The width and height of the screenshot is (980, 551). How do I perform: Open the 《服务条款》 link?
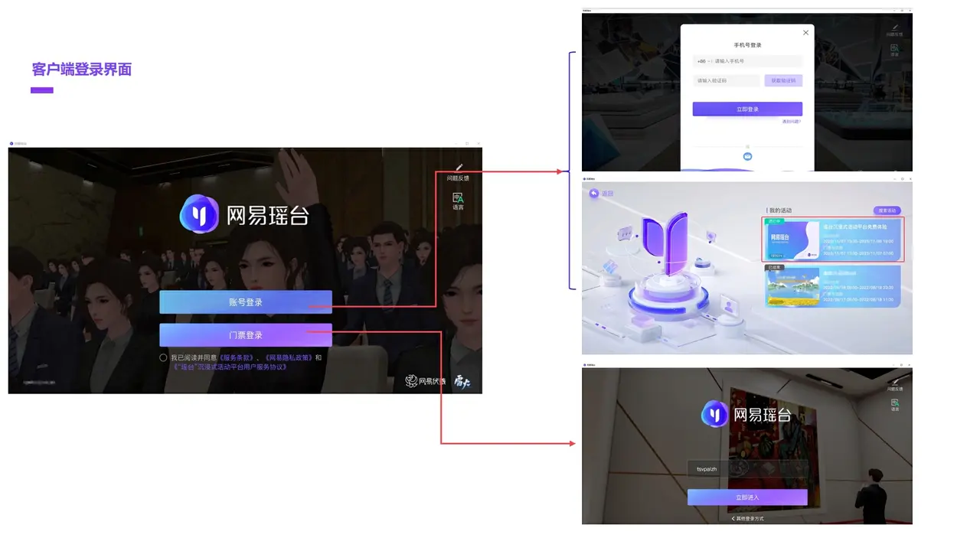pyautogui.click(x=237, y=357)
